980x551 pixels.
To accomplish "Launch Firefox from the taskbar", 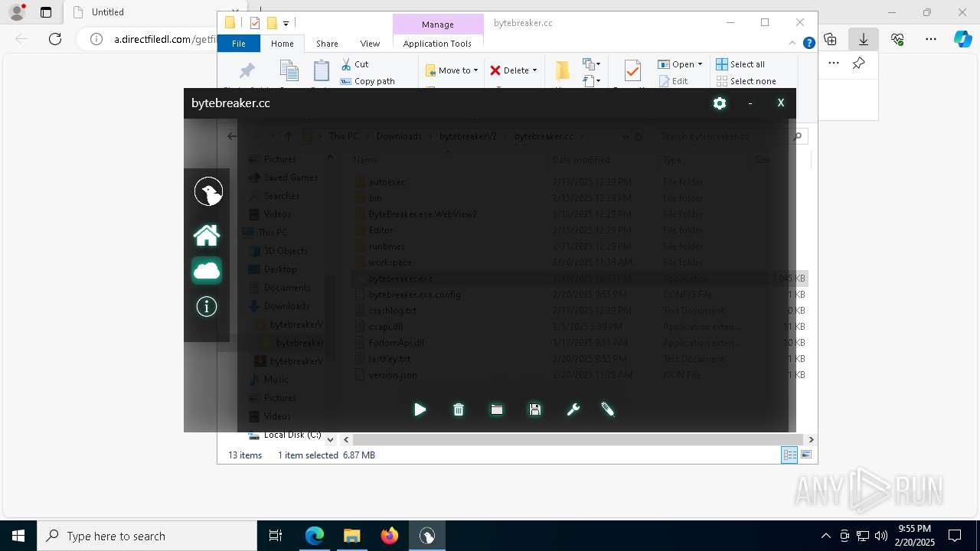I will (390, 536).
